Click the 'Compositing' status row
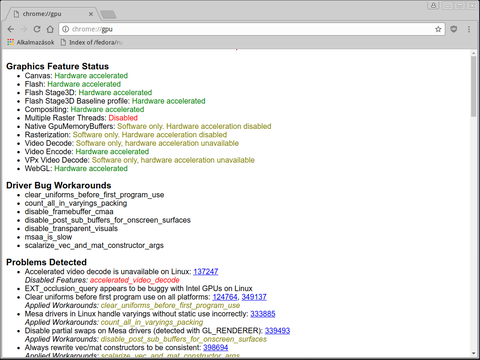Image resolution: width=480 pixels, height=360 pixels. 84,110
